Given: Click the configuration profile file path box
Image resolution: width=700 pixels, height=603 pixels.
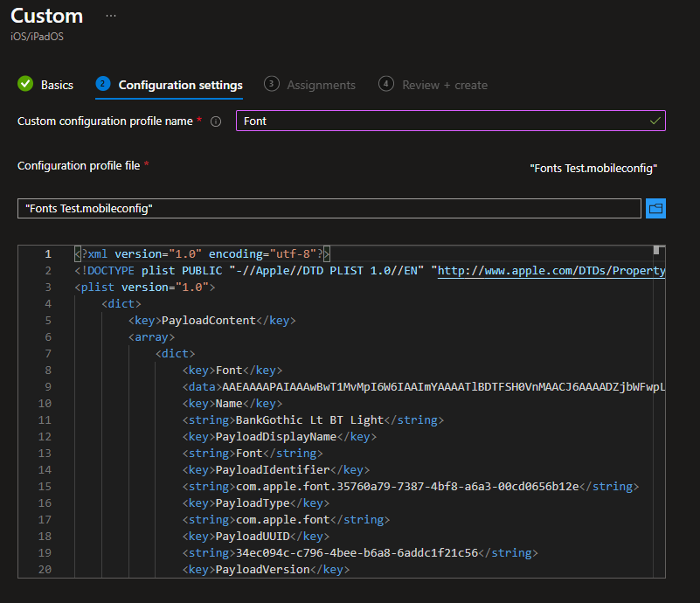Looking at the screenshot, I should tap(328, 208).
